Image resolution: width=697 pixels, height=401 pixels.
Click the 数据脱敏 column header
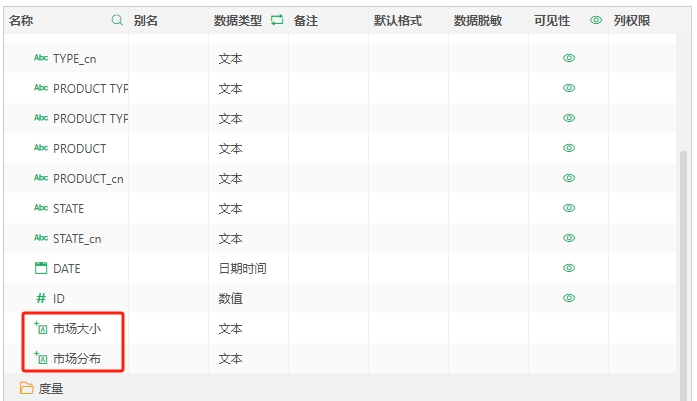point(478,20)
